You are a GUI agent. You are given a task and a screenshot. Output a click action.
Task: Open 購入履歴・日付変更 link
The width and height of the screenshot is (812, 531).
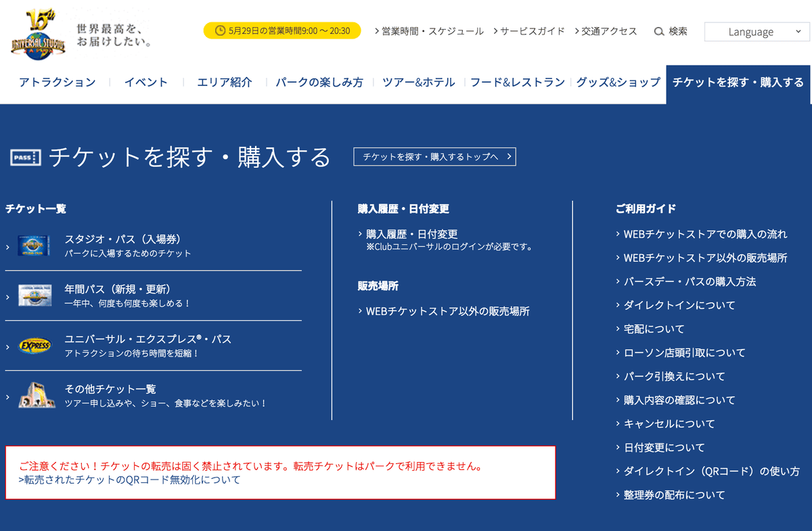[411, 234]
